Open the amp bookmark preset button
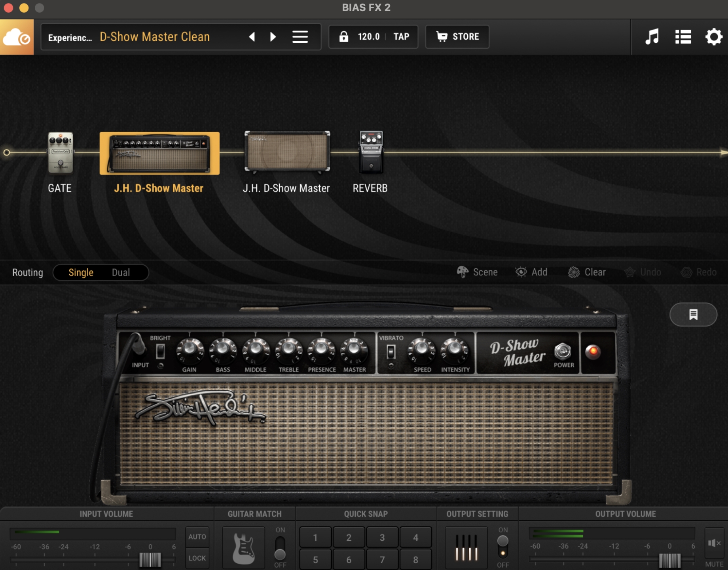The image size is (728, 570). point(693,315)
